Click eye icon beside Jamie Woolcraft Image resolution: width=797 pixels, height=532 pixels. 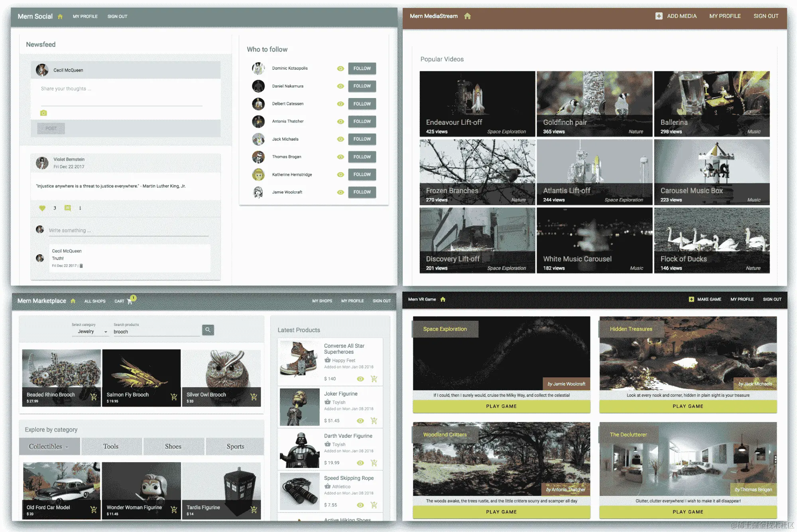340,192
